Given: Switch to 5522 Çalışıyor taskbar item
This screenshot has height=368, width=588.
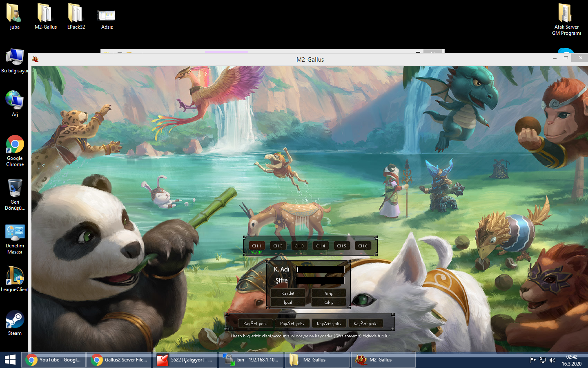Looking at the screenshot, I should pos(185,360).
